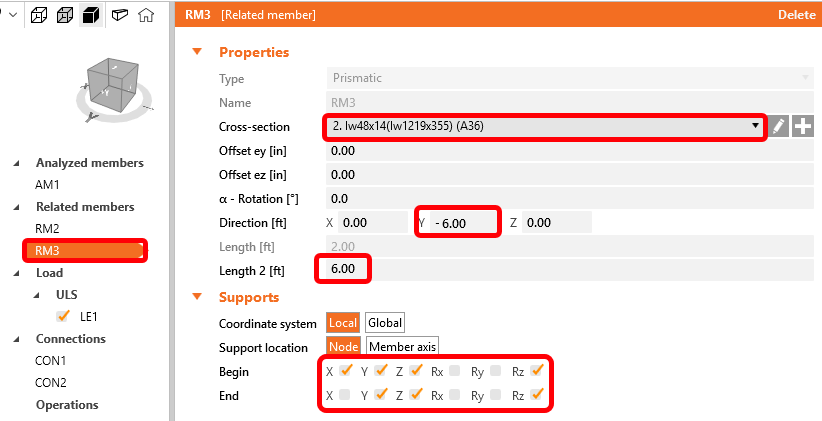Select the transparent view cube icon
This screenshot has width=822, height=421.
[x=65, y=16]
